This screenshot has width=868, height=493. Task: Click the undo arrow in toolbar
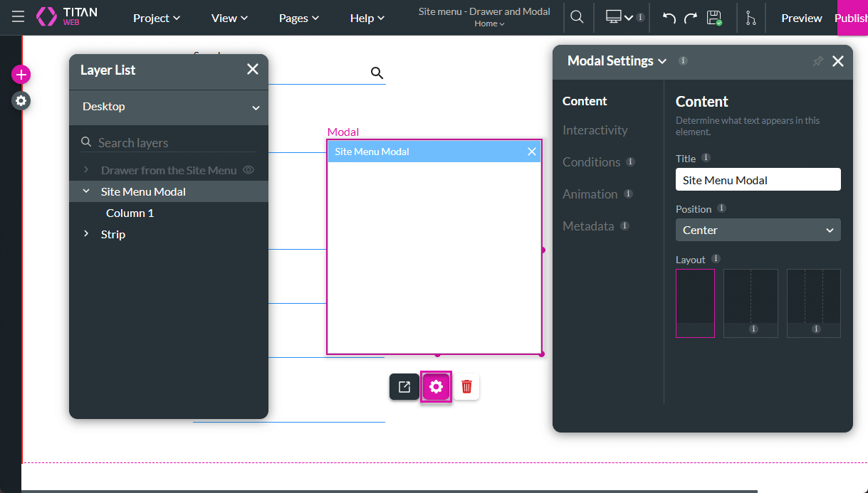tap(669, 18)
